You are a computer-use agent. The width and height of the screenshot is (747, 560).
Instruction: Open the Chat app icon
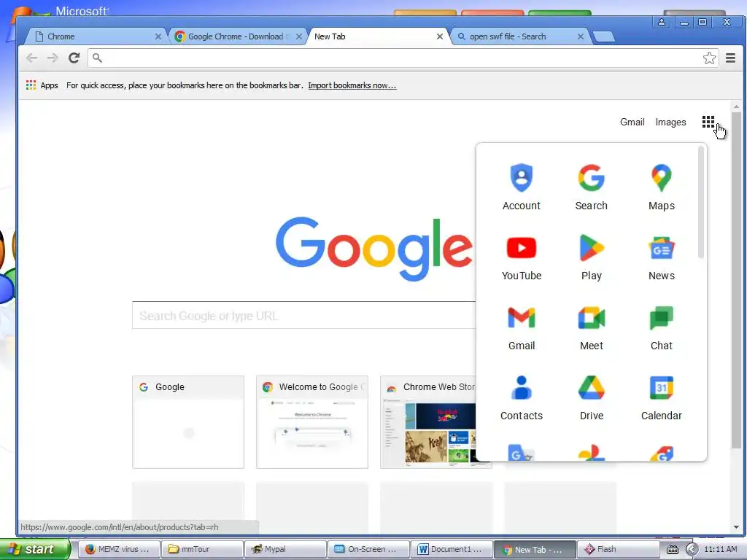pyautogui.click(x=661, y=327)
